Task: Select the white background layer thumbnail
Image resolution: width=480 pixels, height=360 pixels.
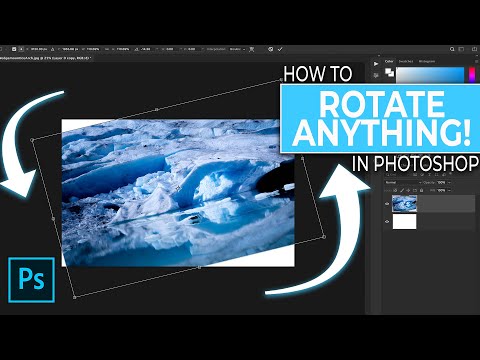Action: (x=405, y=221)
